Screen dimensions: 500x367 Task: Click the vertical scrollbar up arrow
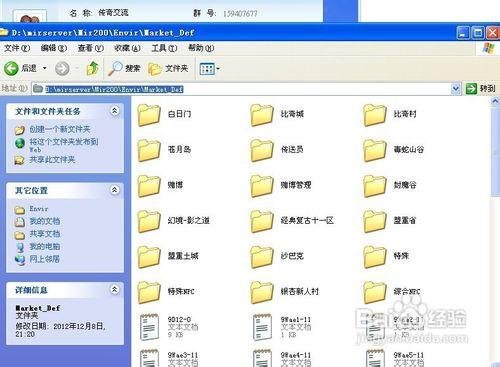tap(495, 101)
